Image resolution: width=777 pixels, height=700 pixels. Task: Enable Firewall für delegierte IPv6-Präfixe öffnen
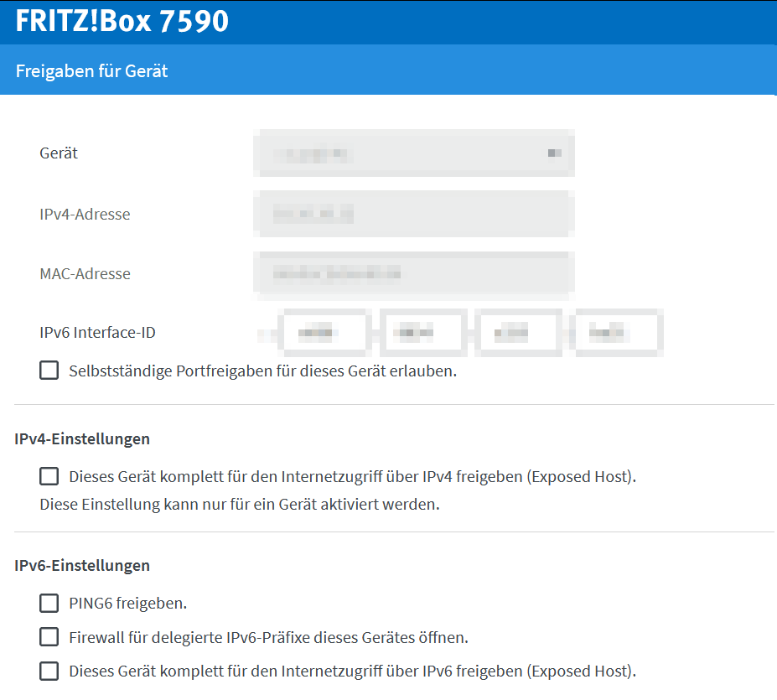click(x=49, y=637)
